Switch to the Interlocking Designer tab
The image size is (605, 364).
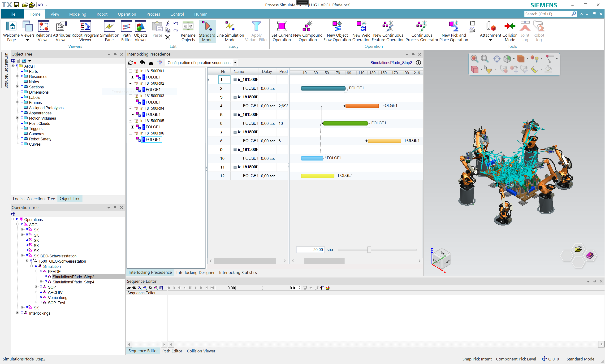pyautogui.click(x=195, y=273)
